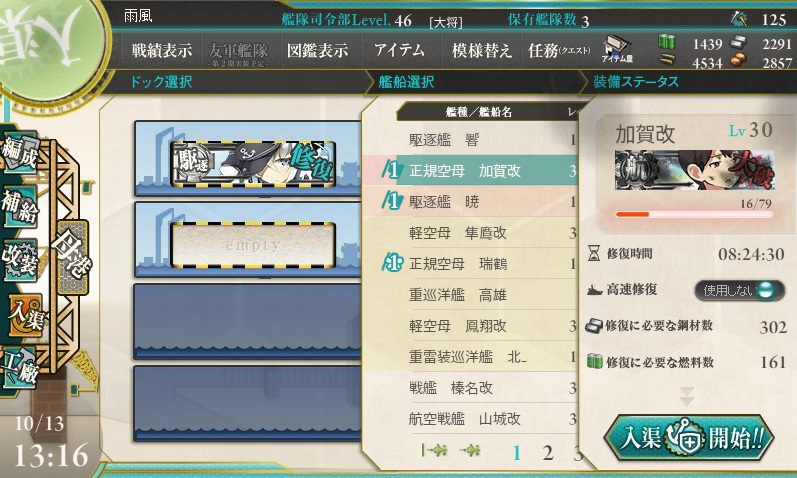Open the アイテム屋 item shop icon
Viewport: 797px width, 478px height.
pos(618,49)
